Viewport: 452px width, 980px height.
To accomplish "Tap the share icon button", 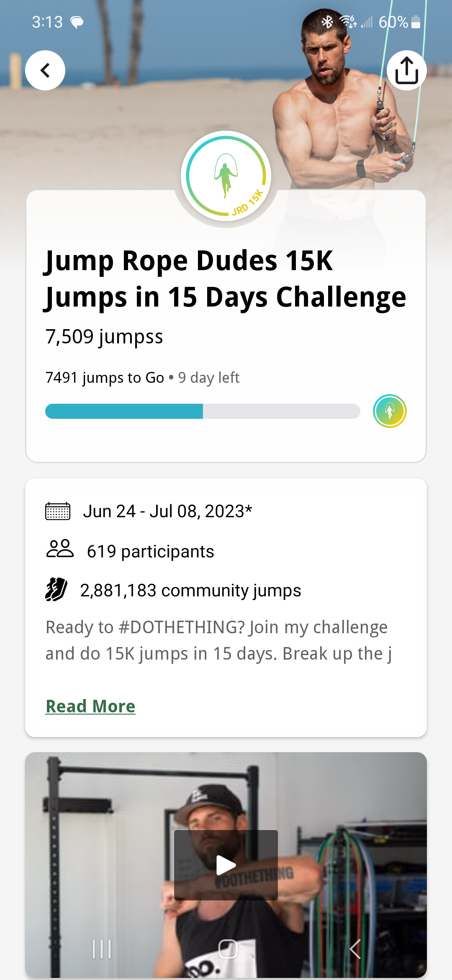I will pos(406,70).
